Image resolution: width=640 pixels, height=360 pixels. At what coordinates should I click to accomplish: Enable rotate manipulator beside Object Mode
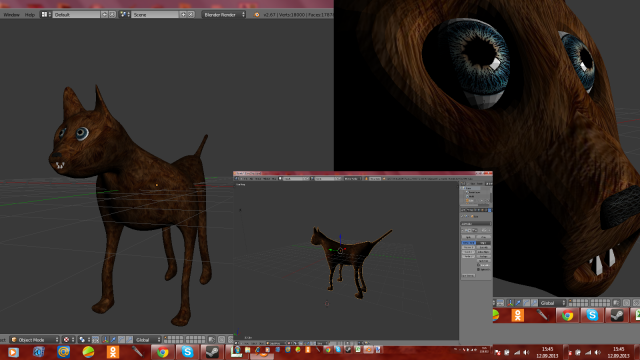pos(121,340)
